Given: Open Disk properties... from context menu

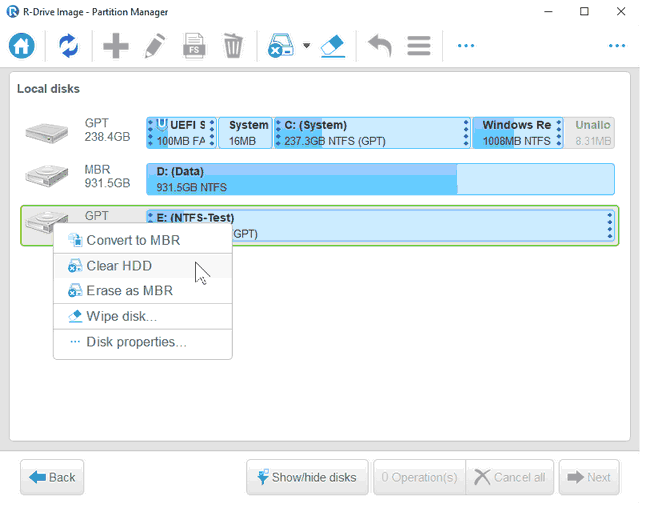Looking at the screenshot, I should tap(143, 342).
